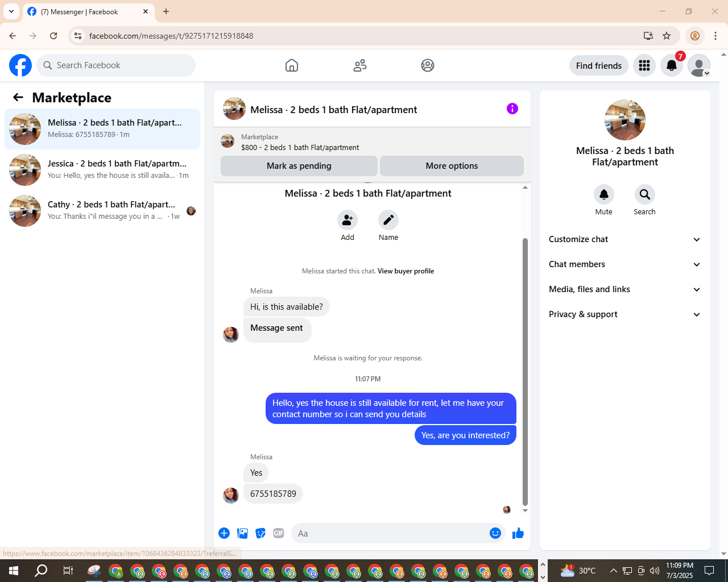This screenshot has height=582, width=728.
Task: Open the emoji picker in message box
Action: [495, 533]
